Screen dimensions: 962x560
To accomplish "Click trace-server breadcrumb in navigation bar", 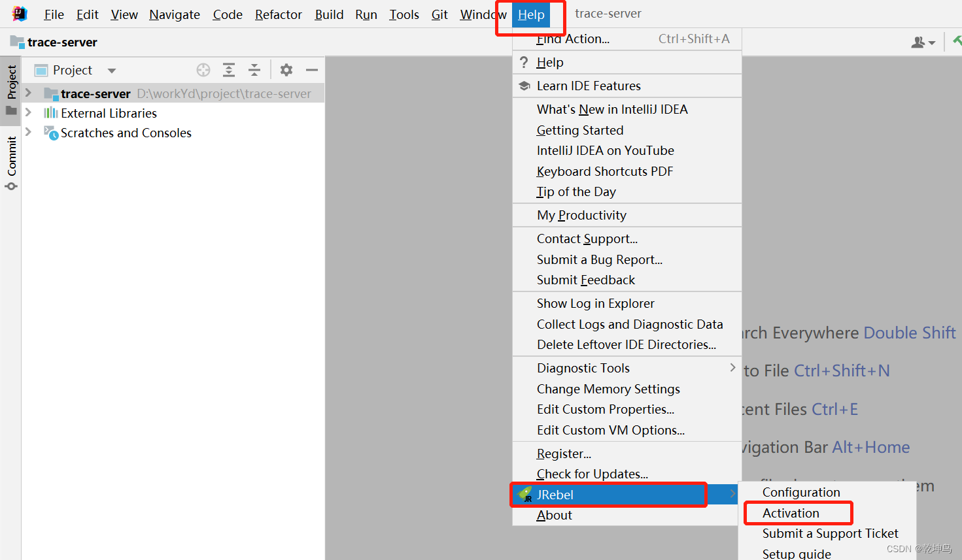I will coord(62,42).
